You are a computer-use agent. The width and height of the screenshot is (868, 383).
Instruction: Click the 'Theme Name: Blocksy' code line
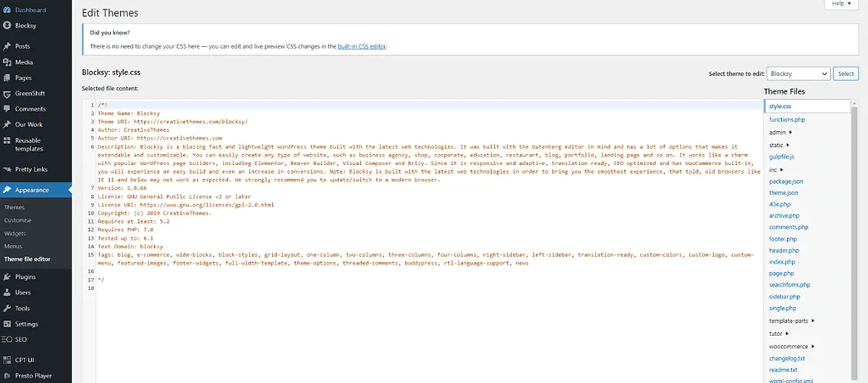click(x=129, y=113)
